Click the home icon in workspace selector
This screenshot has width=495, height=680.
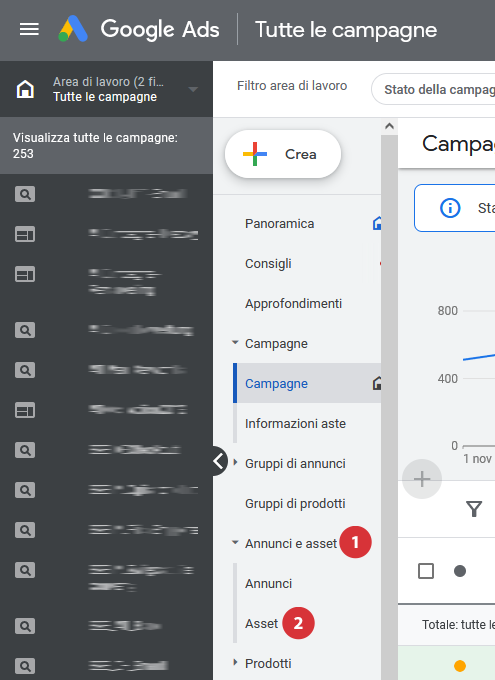tap(25, 89)
